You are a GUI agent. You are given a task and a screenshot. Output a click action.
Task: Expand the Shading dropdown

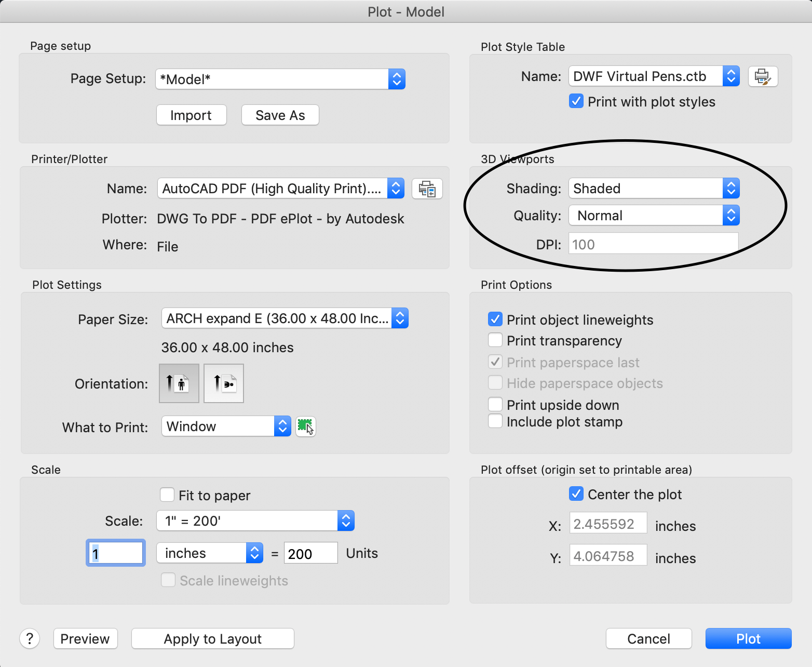654,188
